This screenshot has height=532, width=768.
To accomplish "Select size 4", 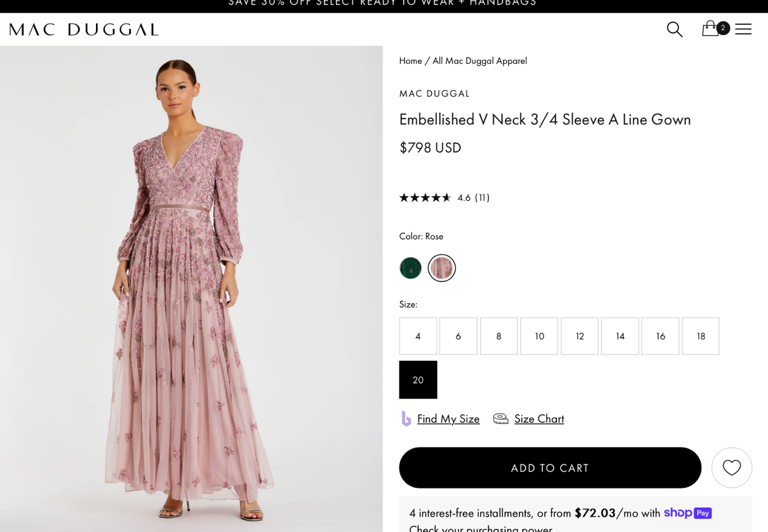I will (418, 336).
